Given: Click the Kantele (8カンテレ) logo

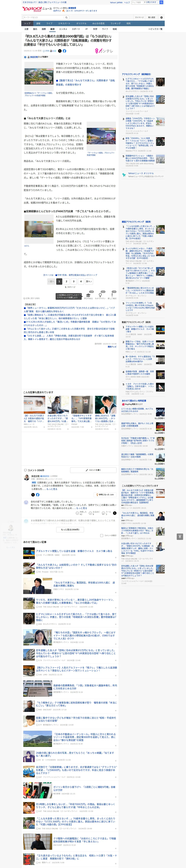Looking at the screenshot, I should tap(104, 51).
